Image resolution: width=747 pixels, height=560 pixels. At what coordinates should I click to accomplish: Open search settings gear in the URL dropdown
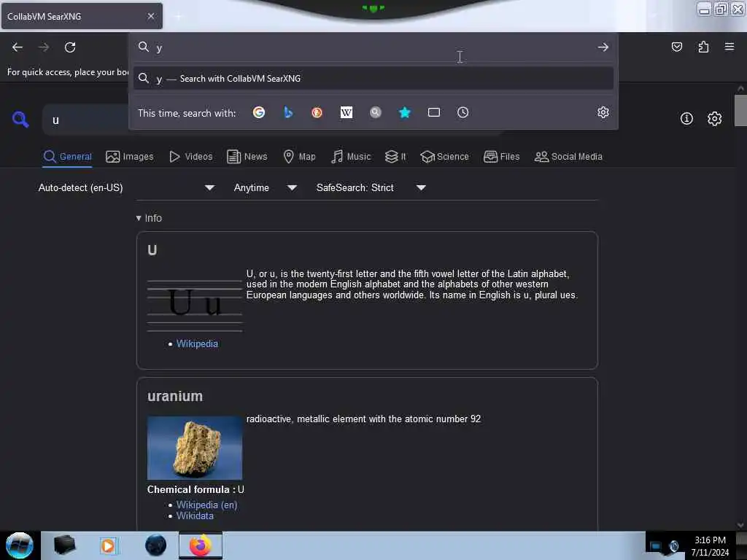603,112
